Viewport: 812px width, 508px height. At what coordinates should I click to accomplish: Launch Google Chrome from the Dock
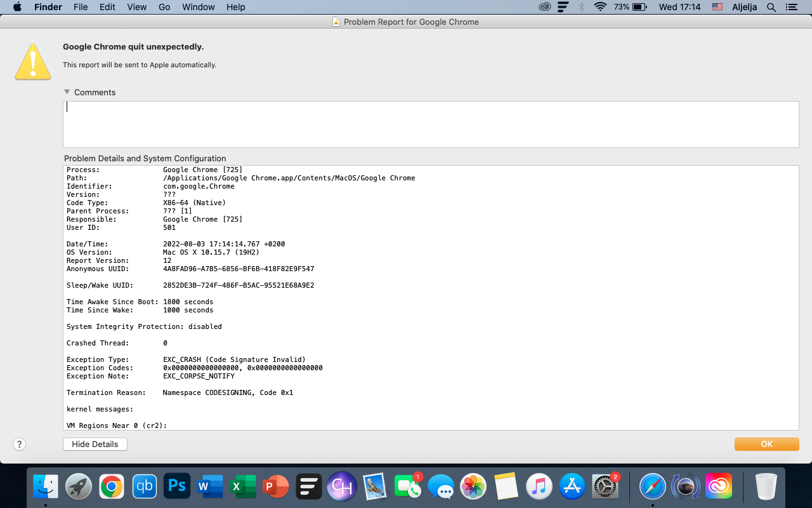(112, 487)
